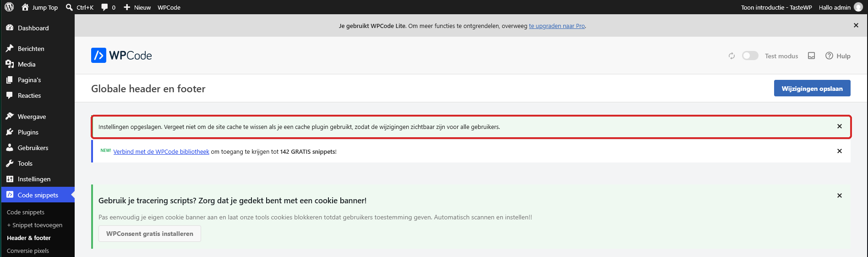Click the Plugins plug icon
Viewport: 868px width, 257px height.
click(10, 132)
